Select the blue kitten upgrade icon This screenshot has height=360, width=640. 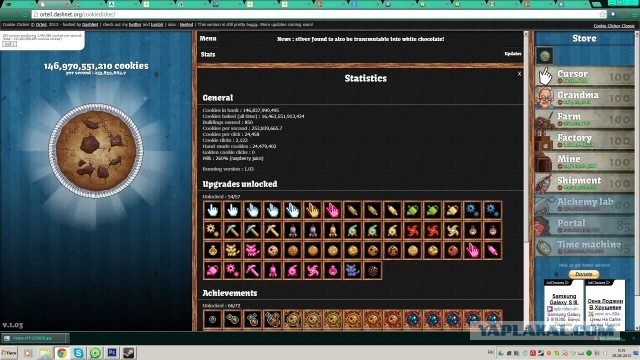point(353,270)
